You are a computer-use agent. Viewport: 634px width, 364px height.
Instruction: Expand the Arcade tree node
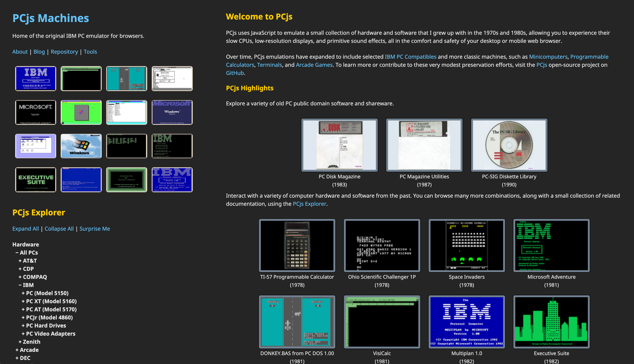click(27, 350)
